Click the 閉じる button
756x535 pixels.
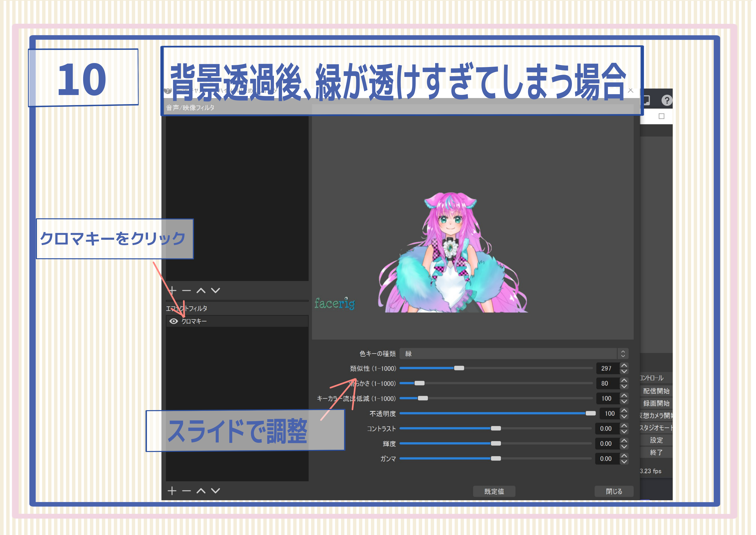tap(614, 492)
